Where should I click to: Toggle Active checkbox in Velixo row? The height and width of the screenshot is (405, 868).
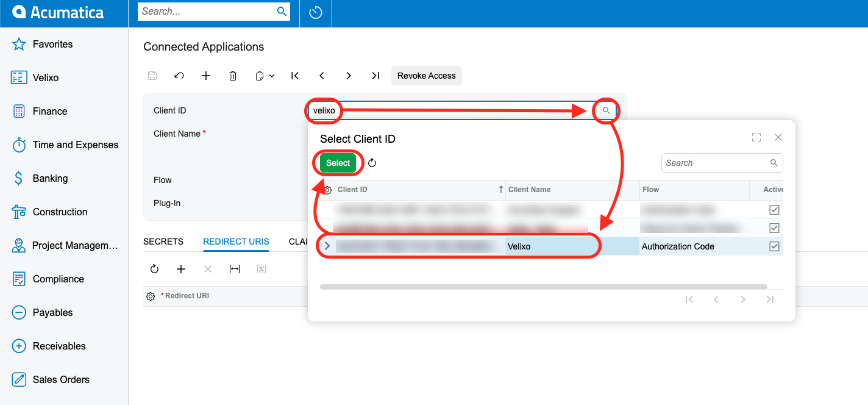(775, 246)
